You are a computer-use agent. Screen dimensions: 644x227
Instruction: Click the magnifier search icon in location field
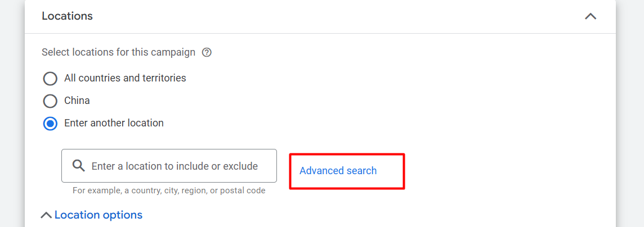(x=79, y=166)
